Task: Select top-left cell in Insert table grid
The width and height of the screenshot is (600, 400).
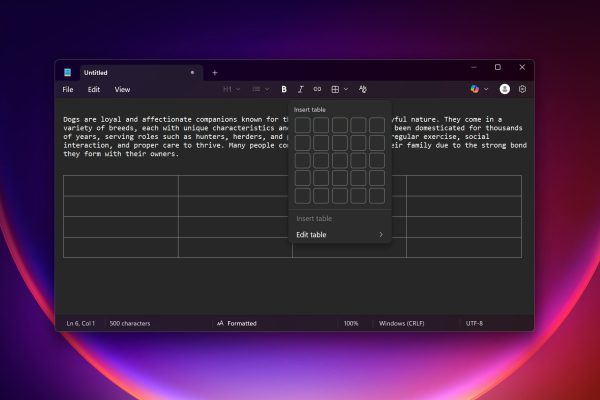Action: point(302,125)
